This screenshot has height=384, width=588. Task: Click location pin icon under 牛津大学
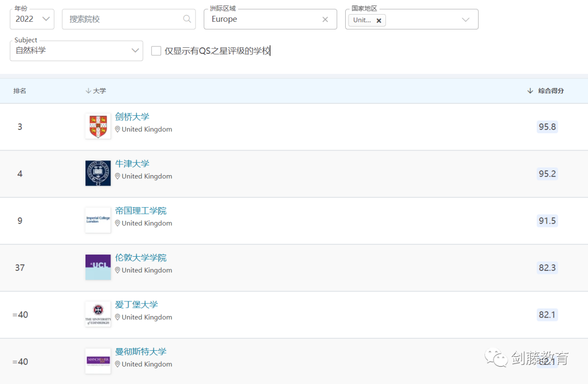118,176
